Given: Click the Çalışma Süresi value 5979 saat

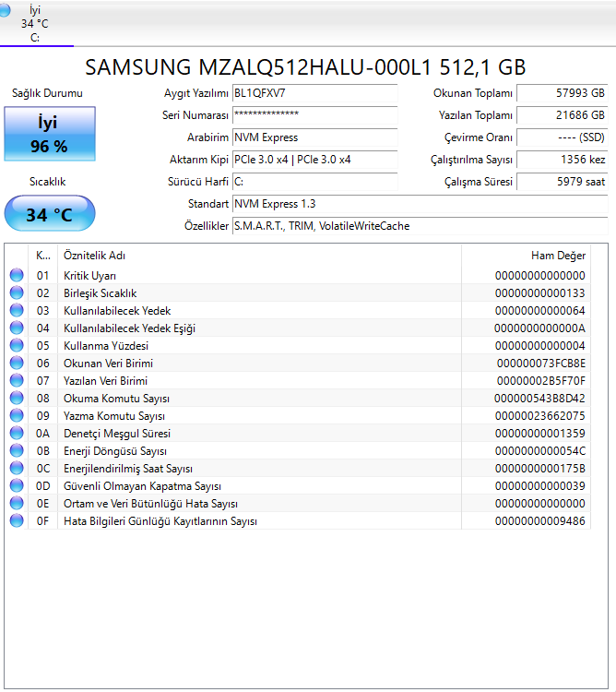Looking at the screenshot, I should [563, 182].
